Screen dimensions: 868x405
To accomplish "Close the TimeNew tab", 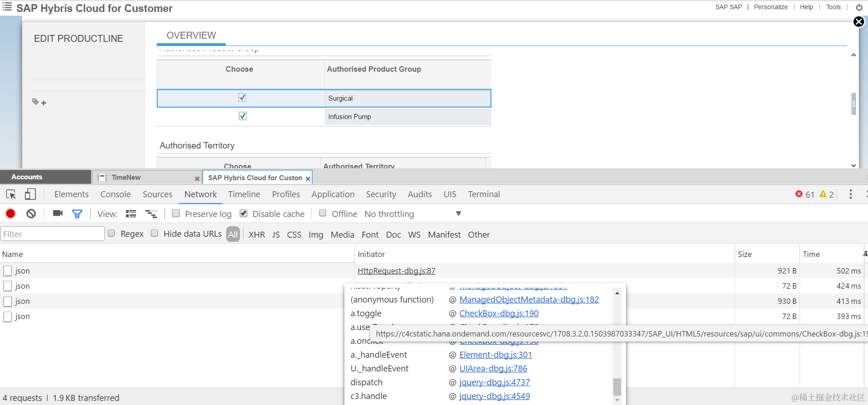I will pyautogui.click(x=197, y=178).
